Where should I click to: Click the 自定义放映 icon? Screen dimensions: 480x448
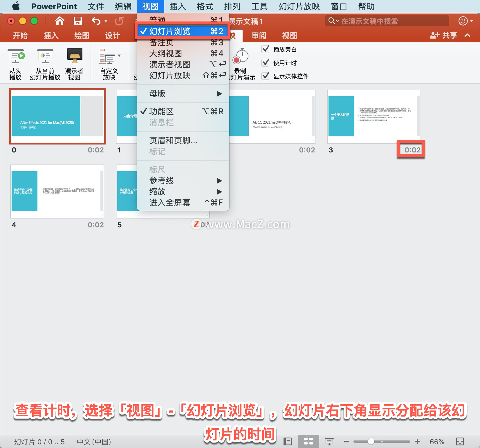[107, 56]
